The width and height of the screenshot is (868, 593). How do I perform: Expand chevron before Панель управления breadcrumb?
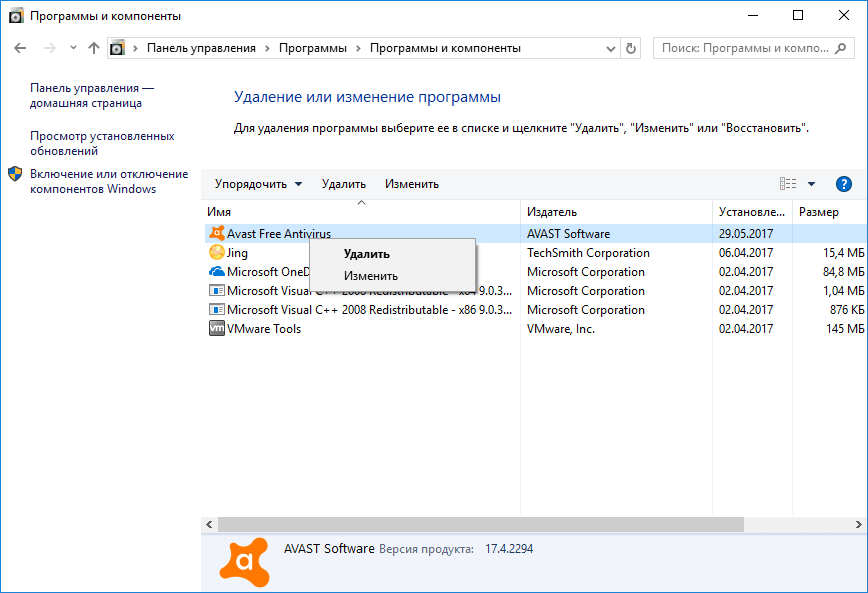tap(135, 48)
